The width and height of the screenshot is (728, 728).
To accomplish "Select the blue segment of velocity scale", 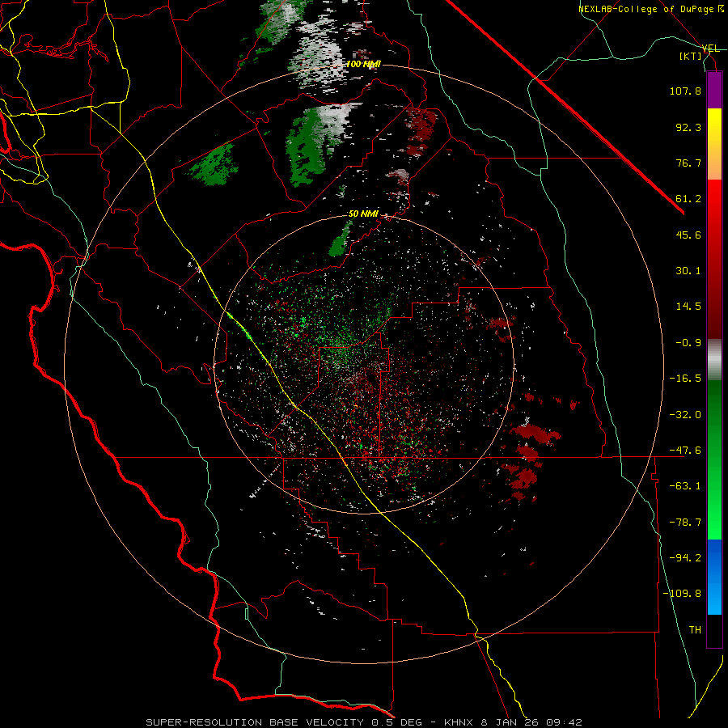I will (714, 577).
